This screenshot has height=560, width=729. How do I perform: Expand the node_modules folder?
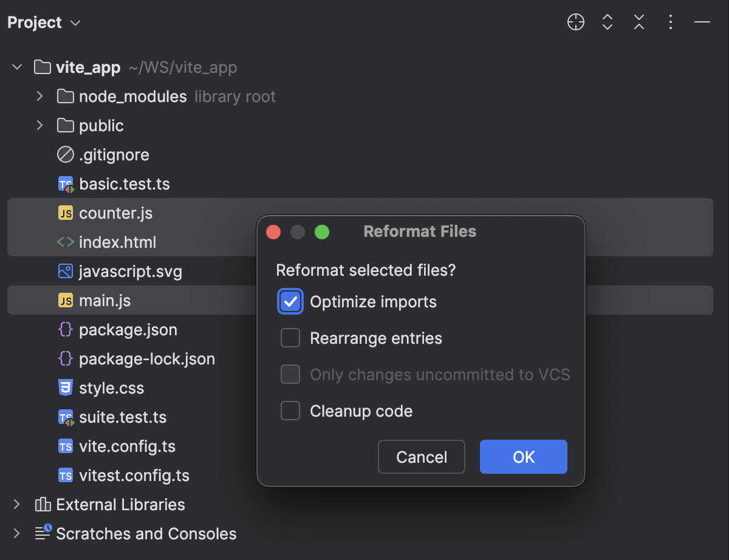point(39,96)
